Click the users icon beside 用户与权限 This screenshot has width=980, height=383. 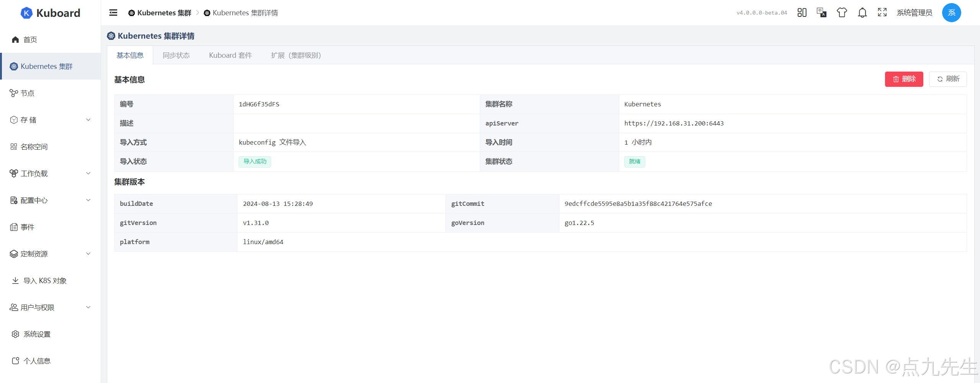coord(14,307)
